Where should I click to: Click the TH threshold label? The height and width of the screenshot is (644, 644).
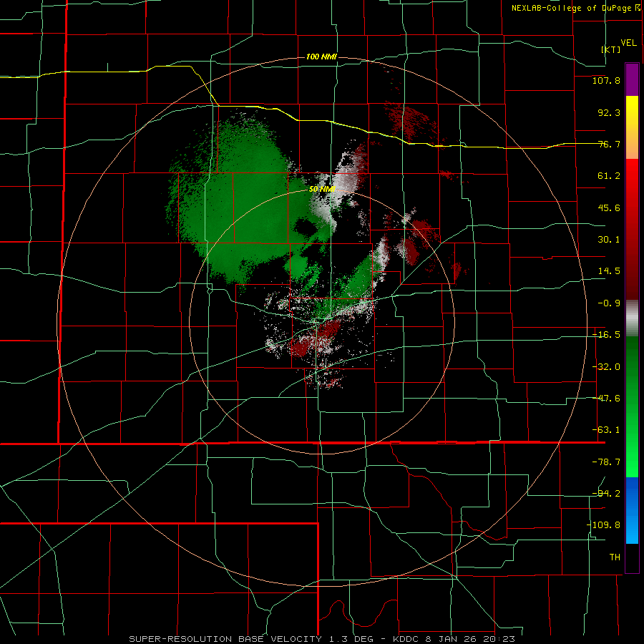615,557
